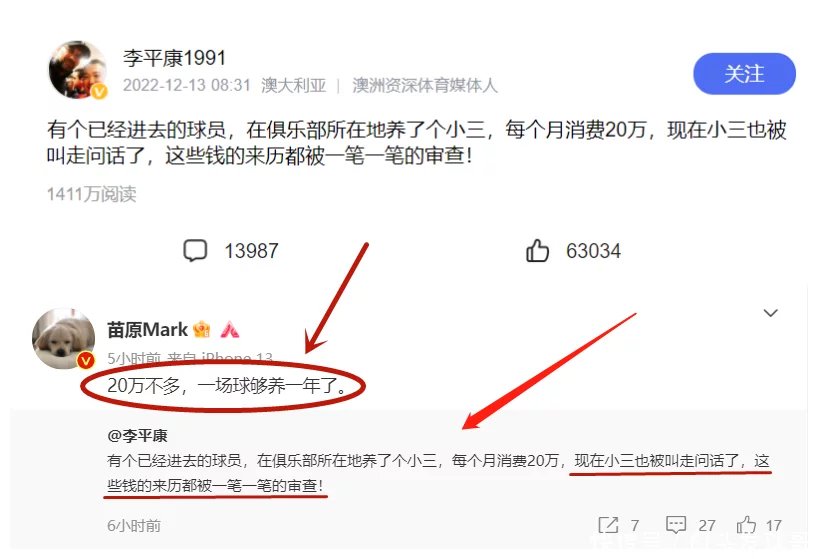
Task: Click the red verified V badge on 苗原Mark avatar
Action: [x=86, y=360]
